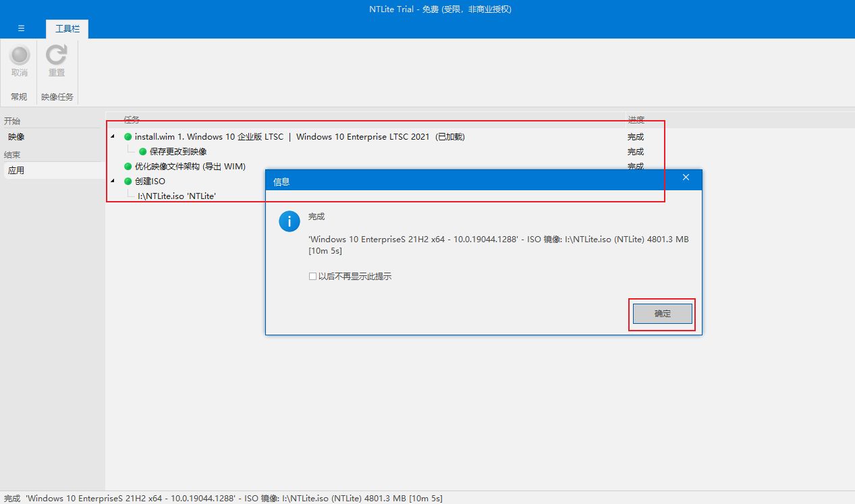The width and height of the screenshot is (855, 504).
Task: Click green dot beside 优化映像文件架构
Action: [x=128, y=167]
